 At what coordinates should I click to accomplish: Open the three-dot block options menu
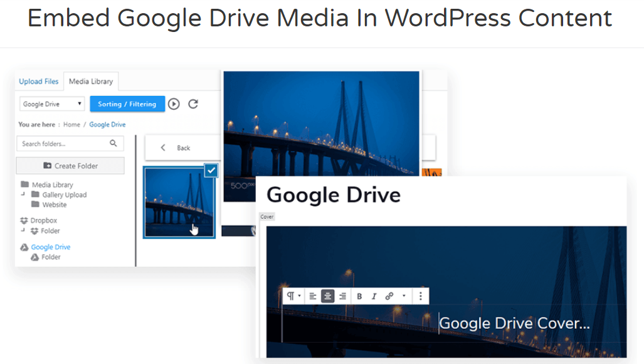[420, 296]
